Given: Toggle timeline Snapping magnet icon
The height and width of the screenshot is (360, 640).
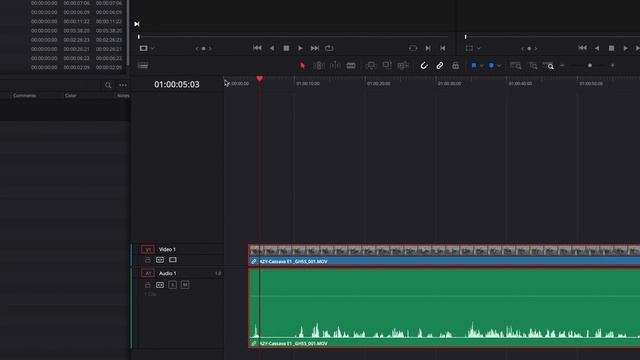Looking at the screenshot, I should [424, 66].
